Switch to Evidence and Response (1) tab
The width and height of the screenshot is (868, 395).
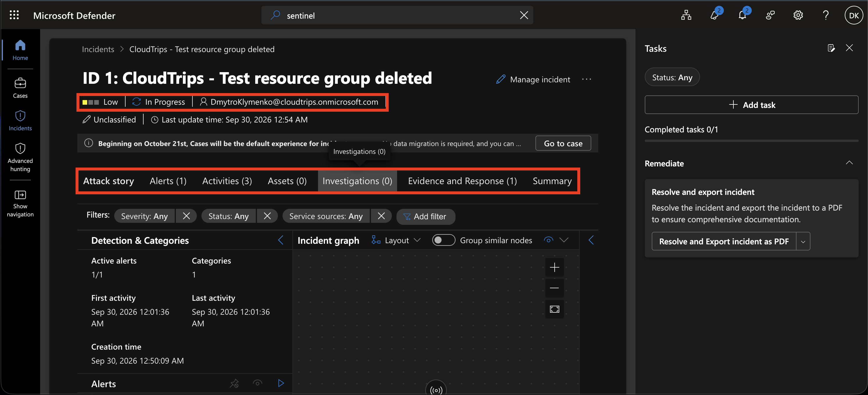(462, 181)
